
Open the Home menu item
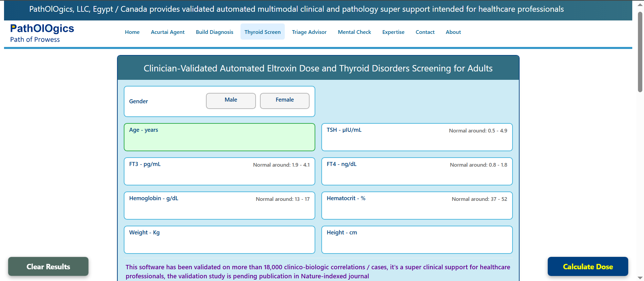click(x=132, y=32)
